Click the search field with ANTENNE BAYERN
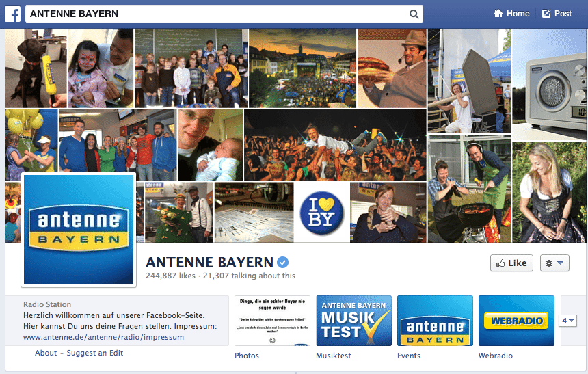588x374 pixels. [x=224, y=14]
